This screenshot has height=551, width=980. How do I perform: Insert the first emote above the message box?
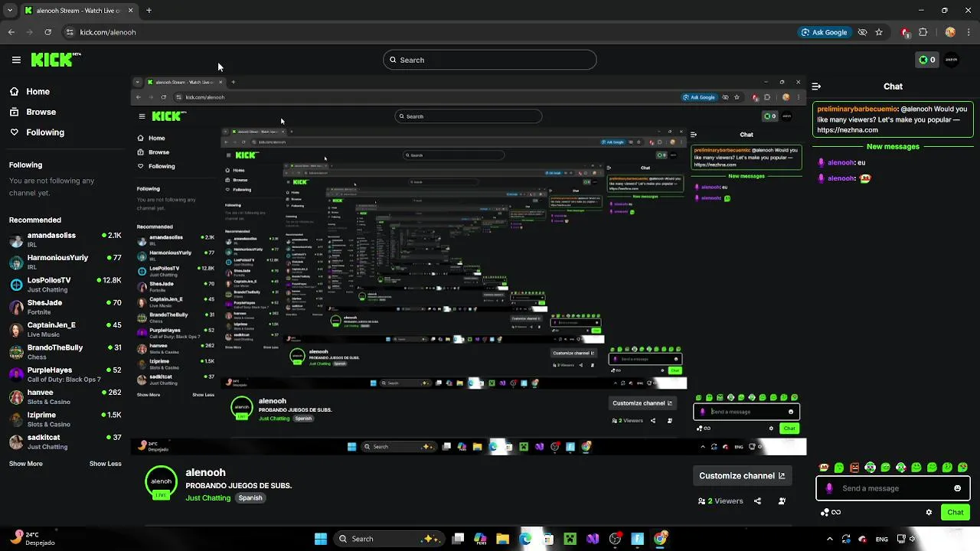(824, 468)
